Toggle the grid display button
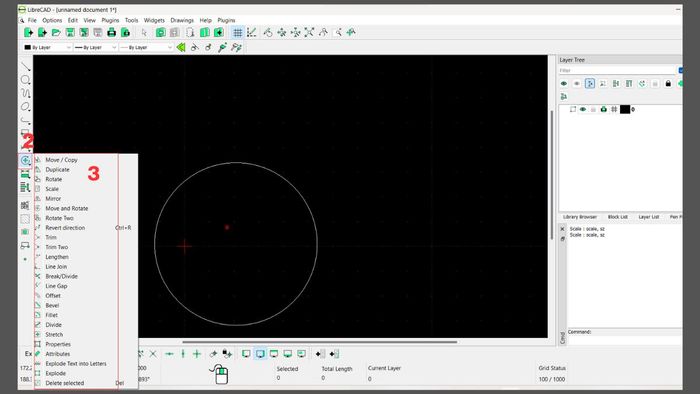The width and height of the screenshot is (700, 394). (238, 32)
